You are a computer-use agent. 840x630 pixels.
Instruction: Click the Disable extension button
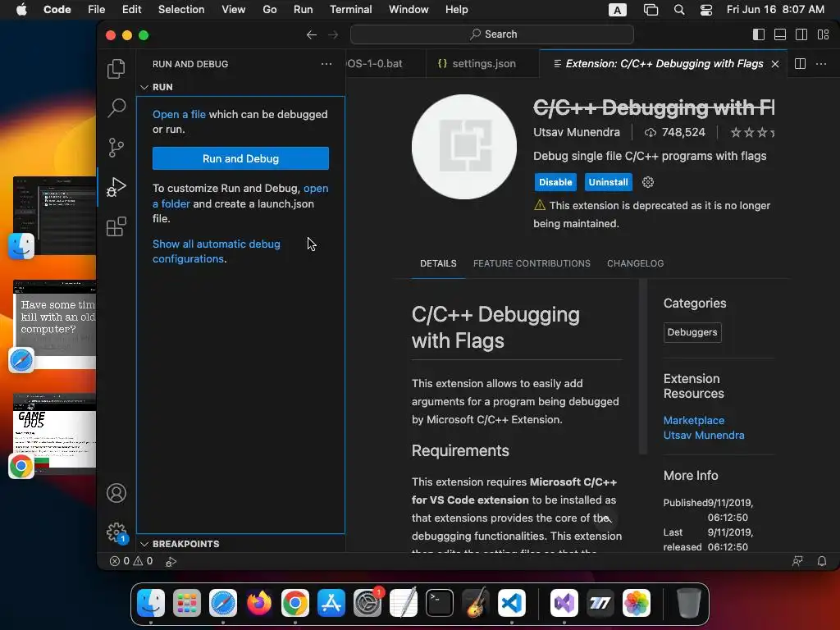click(x=555, y=182)
